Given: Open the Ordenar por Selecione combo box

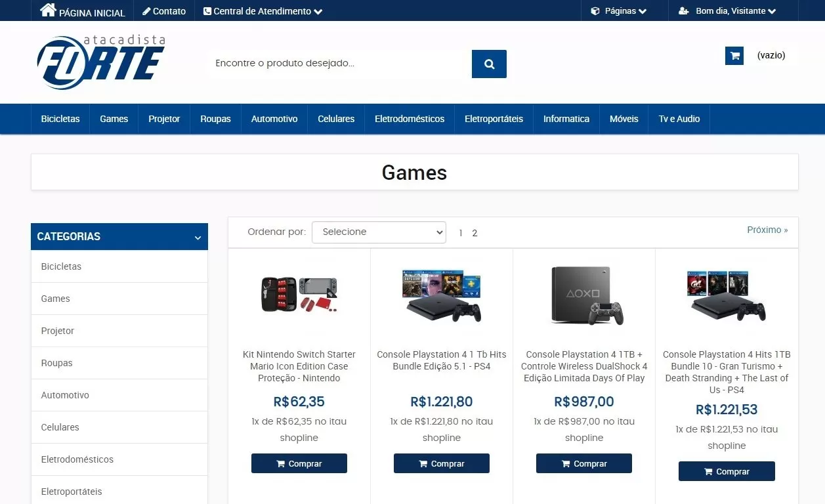Looking at the screenshot, I should (379, 232).
